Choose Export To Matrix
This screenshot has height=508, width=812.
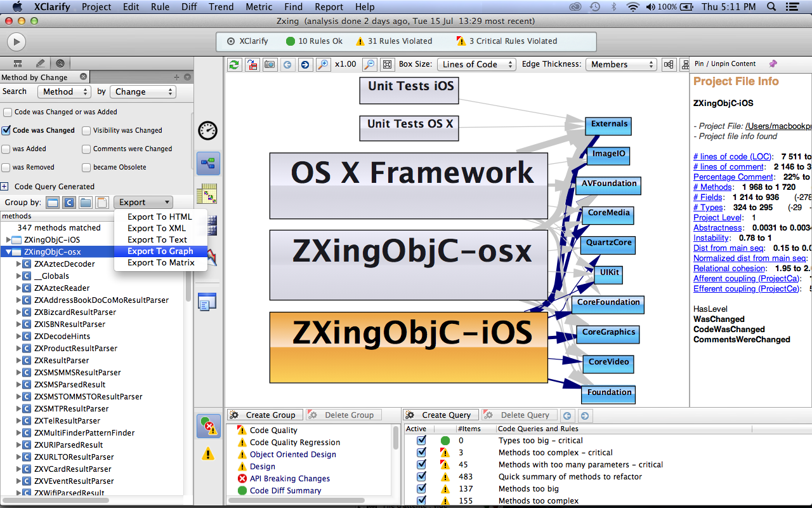coord(160,262)
